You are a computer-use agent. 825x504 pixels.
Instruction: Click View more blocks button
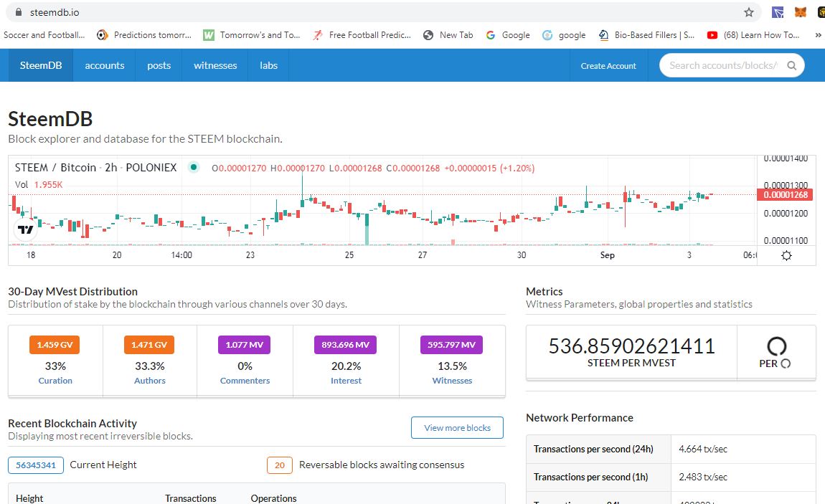click(x=457, y=428)
